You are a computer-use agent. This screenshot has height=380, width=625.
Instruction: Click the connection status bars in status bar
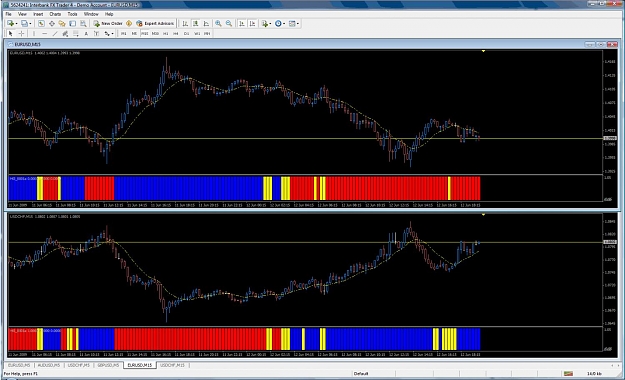568,374
